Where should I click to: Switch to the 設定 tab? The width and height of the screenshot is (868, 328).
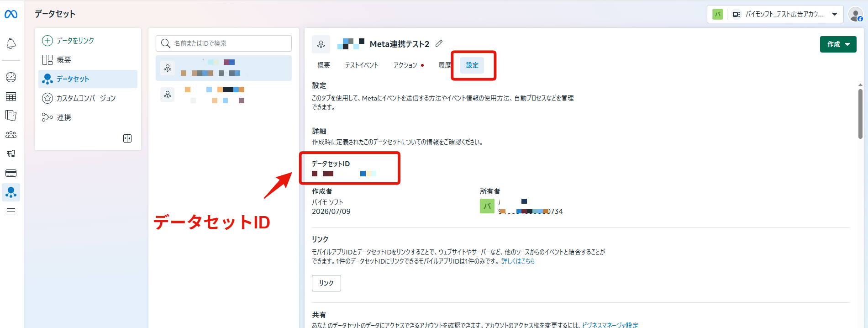[472, 65]
